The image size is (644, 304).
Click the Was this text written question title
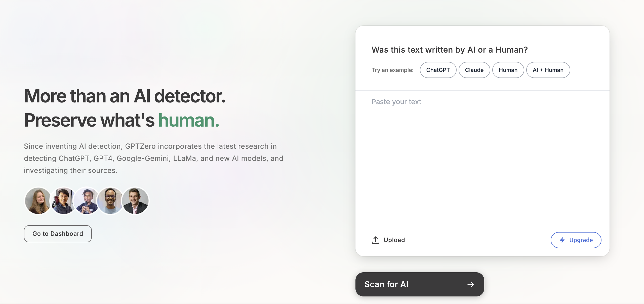[x=450, y=50]
